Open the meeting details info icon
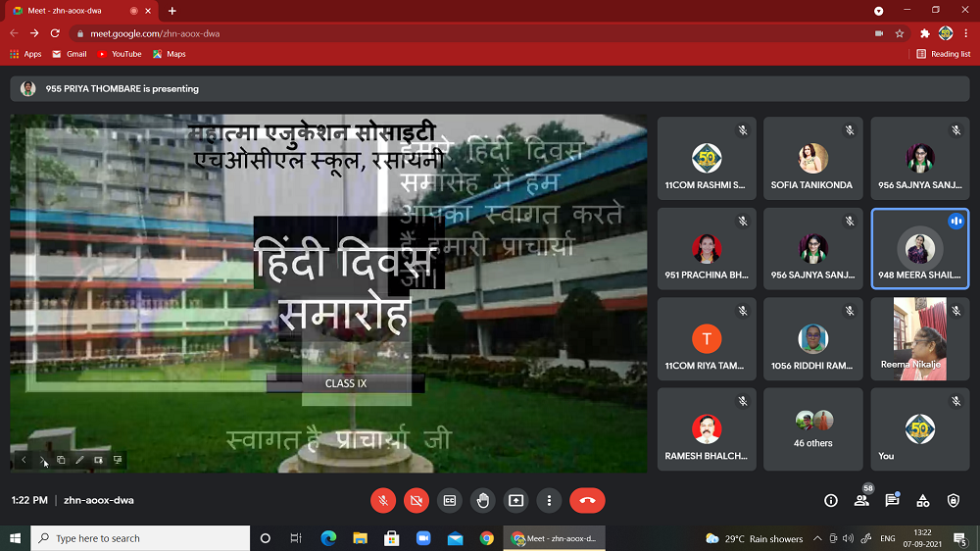 pos(831,500)
